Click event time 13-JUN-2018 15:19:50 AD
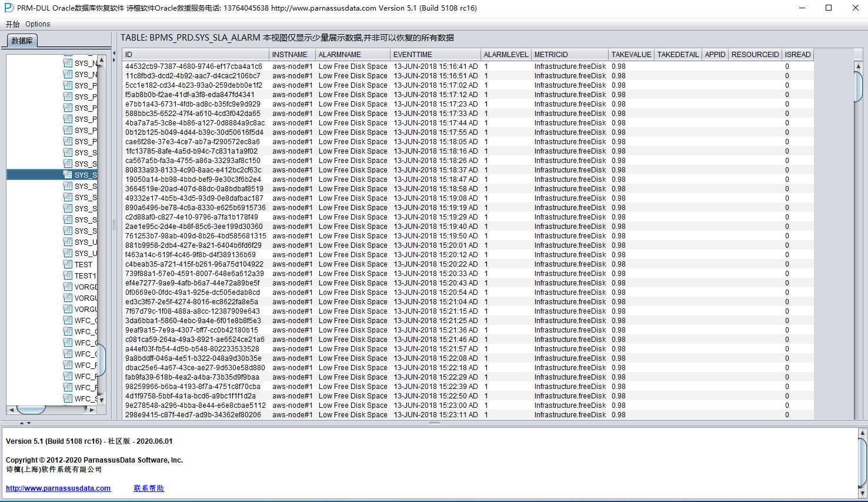 (436, 236)
